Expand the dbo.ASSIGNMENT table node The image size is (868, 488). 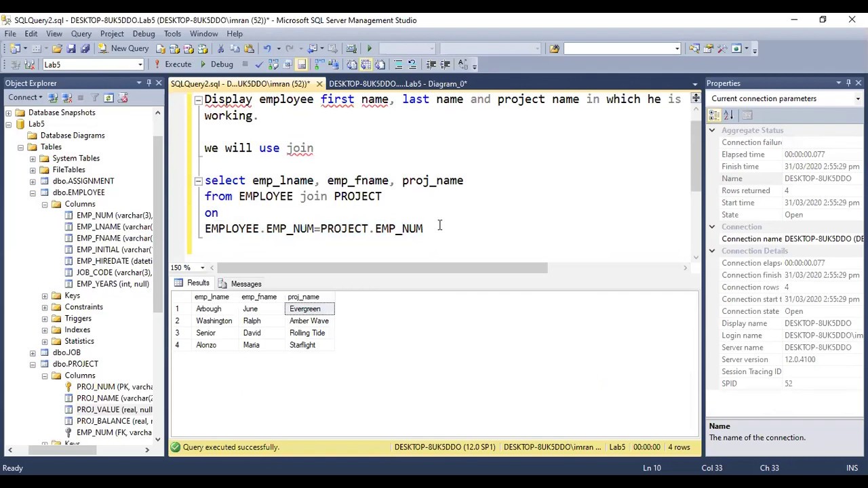coord(33,181)
